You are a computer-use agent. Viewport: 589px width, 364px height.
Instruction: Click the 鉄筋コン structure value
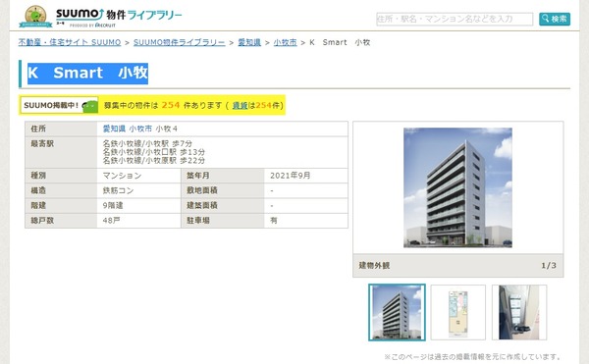[119, 190]
